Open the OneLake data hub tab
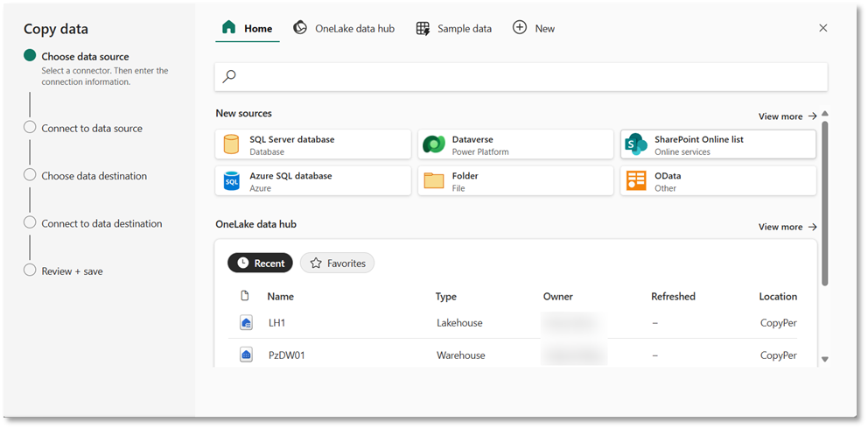868x429 pixels. 344,28
